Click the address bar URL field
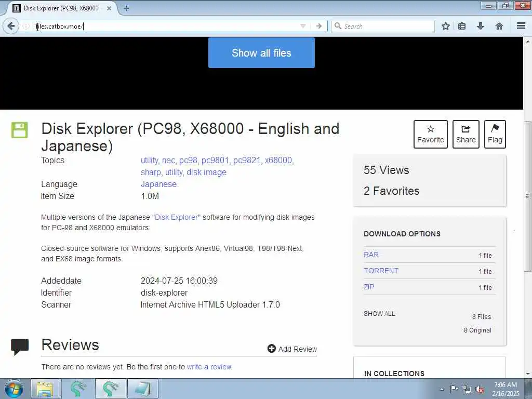 pos(166,26)
